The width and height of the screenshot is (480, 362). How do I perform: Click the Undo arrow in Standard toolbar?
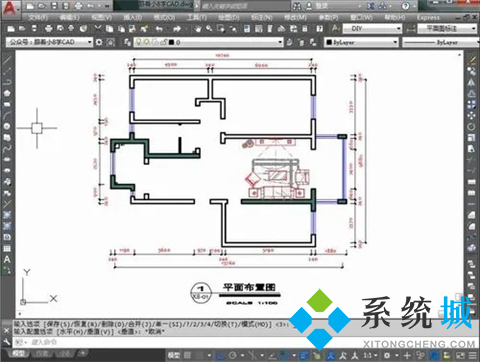159,29
